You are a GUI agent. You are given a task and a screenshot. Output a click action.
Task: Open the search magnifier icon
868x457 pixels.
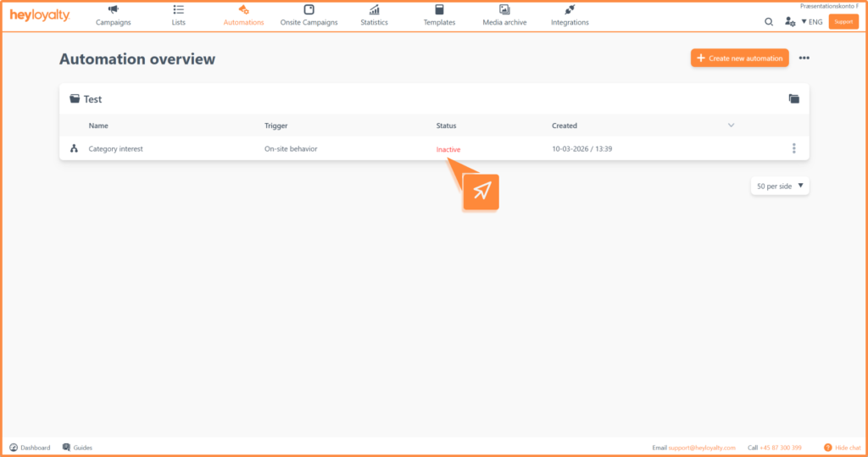tap(769, 22)
